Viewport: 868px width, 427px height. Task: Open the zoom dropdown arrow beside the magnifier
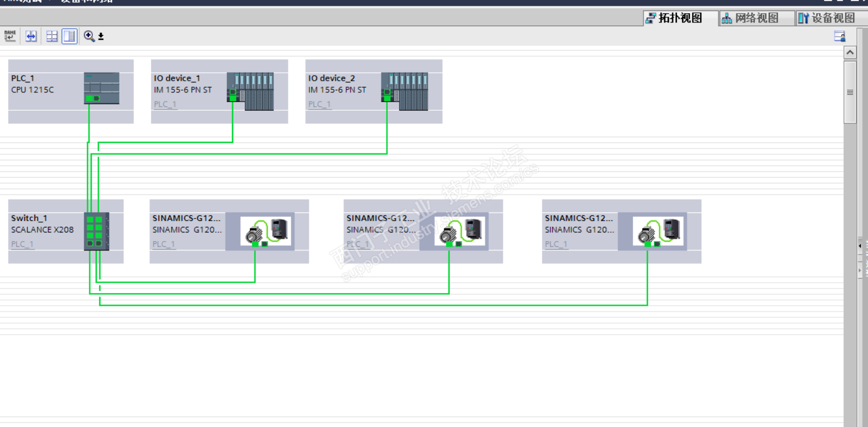pyautogui.click(x=101, y=37)
